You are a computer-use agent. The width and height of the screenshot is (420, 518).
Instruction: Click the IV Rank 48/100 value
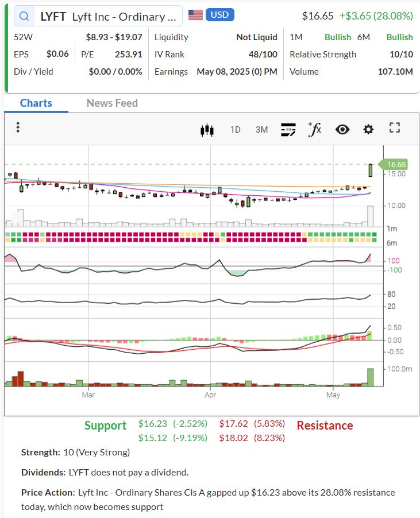click(263, 55)
